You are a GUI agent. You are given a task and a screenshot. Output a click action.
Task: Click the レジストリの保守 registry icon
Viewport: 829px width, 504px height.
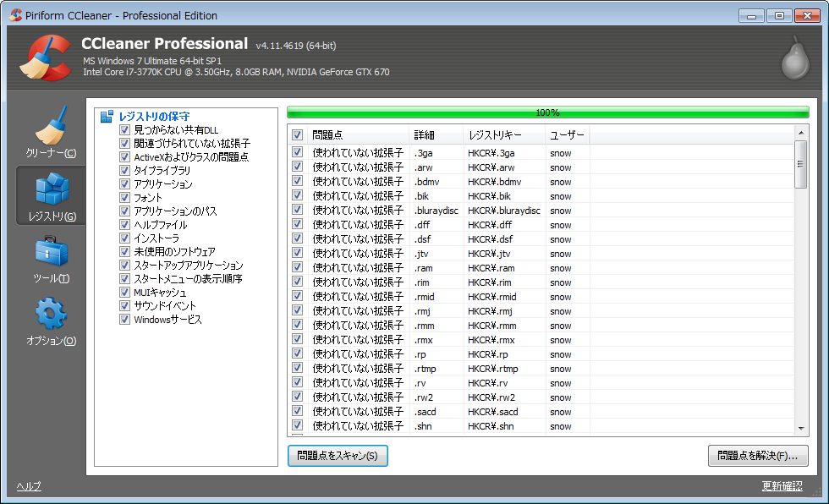coord(107,116)
